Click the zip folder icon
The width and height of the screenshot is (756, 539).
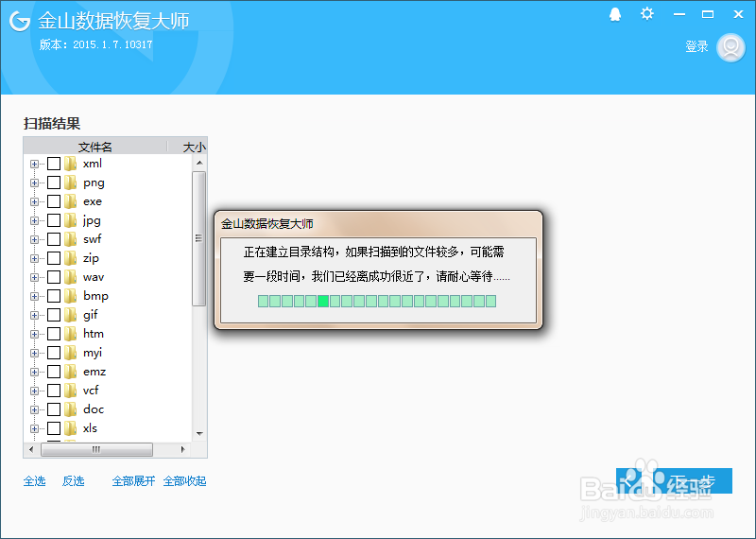click(70, 258)
